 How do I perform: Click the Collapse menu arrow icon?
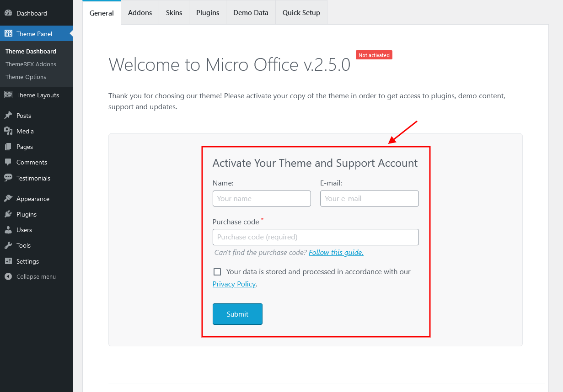(x=8, y=276)
